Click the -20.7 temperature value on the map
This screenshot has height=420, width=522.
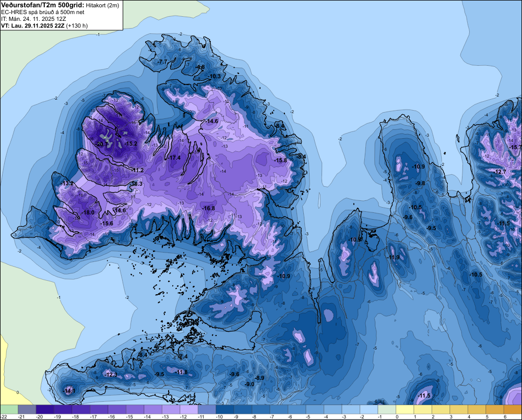[x=102, y=145]
